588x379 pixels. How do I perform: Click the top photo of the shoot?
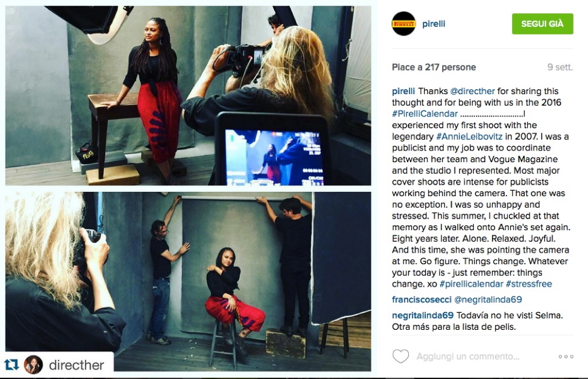[188, 95]
